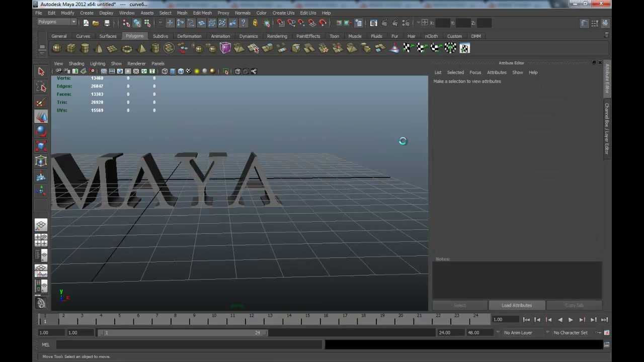
Task: Click the question mark help line icon
Action: tap(244, 23)
